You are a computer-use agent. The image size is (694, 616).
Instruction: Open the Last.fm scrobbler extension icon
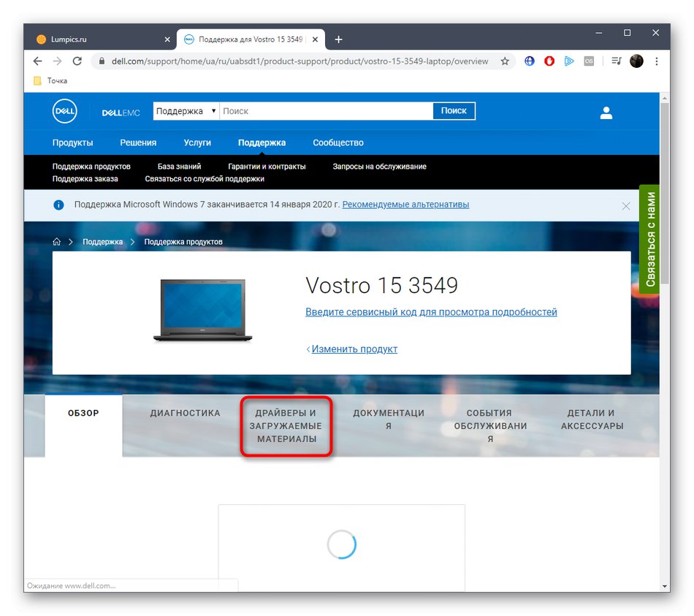point(589,61)
